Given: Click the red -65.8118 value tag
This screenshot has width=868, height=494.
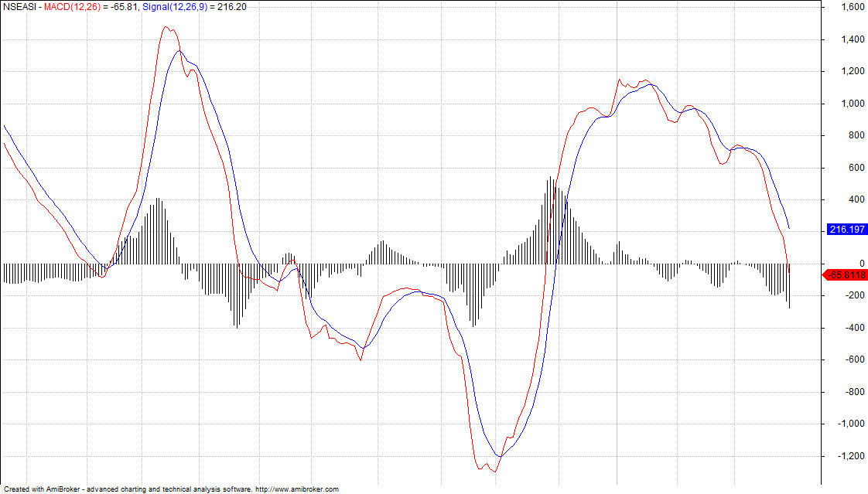Looking at the screenshot, I should click(x=846, y=274).
